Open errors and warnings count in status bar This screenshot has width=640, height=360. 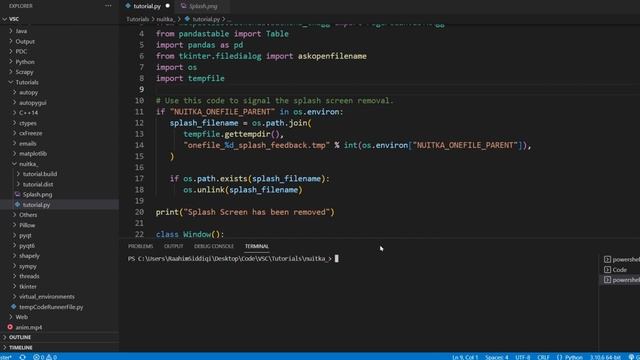45,357
